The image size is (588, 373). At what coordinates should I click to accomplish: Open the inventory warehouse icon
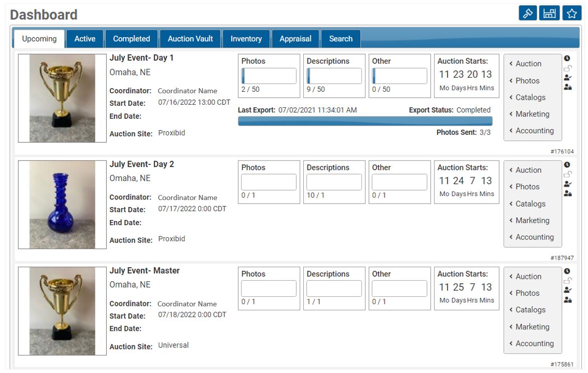pos(549,13)
